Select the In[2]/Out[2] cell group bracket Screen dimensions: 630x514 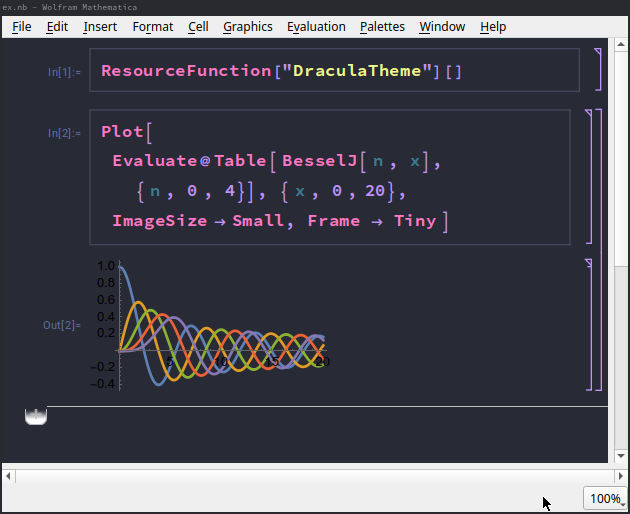[599, 250]
